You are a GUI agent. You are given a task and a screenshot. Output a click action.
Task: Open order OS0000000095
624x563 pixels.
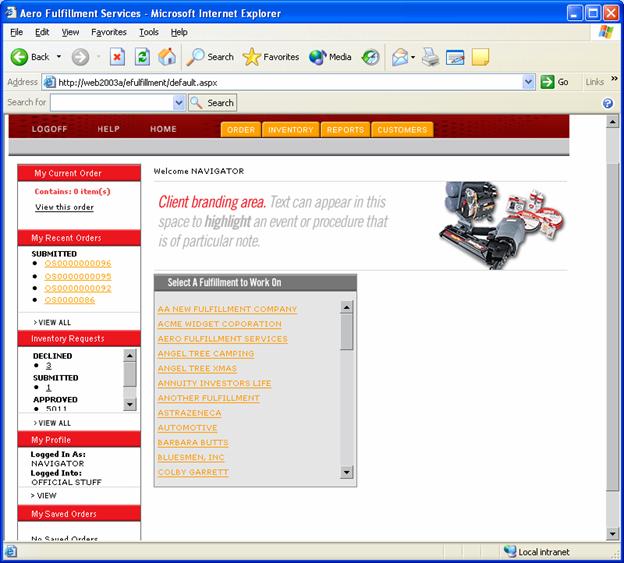[x=78, y=276]
